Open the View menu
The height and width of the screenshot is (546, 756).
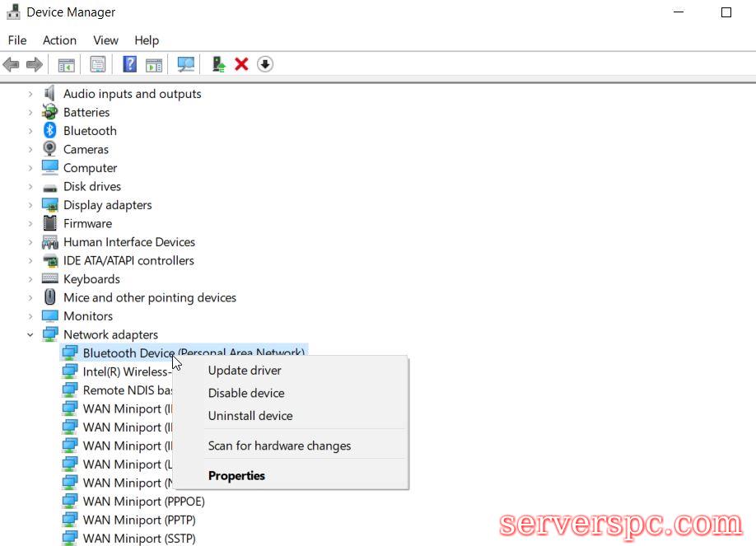(x=105, y=40)
